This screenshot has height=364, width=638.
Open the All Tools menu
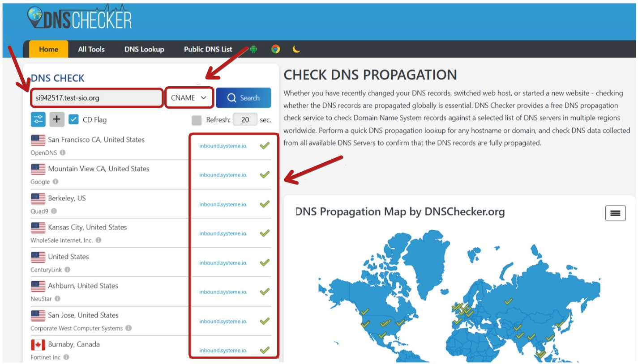[x=91, y=49]
